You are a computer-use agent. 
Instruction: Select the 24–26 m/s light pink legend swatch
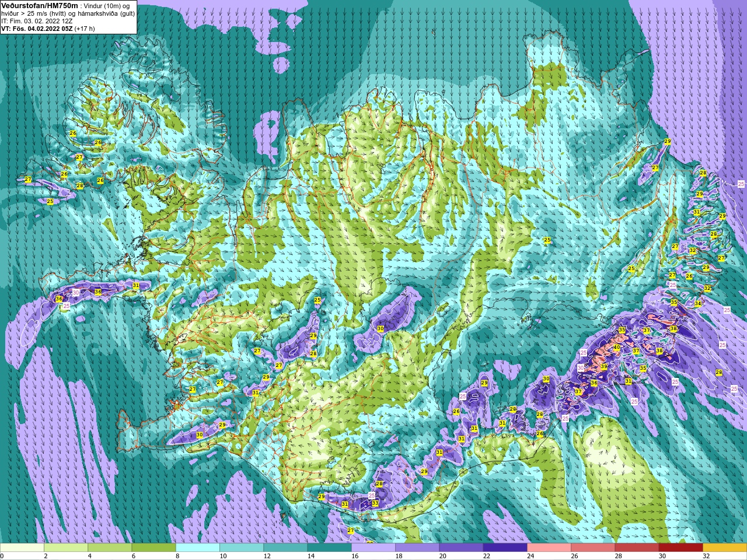[549, 548]
